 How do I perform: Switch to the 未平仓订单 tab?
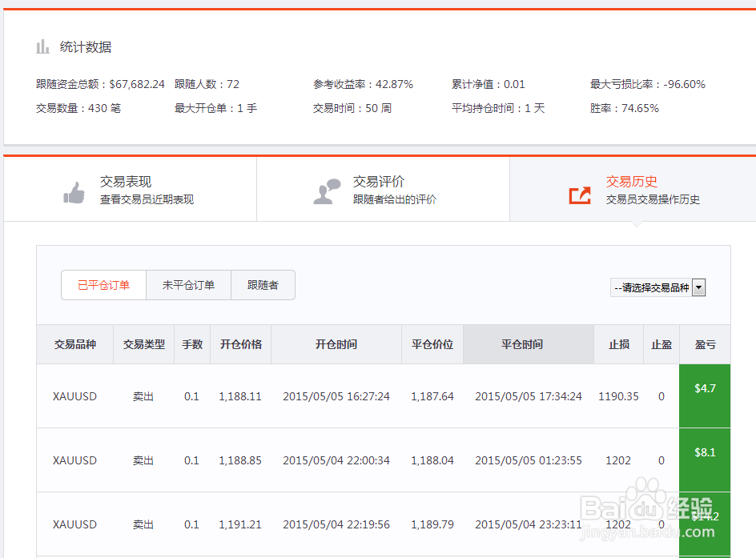tap(188, 284)
